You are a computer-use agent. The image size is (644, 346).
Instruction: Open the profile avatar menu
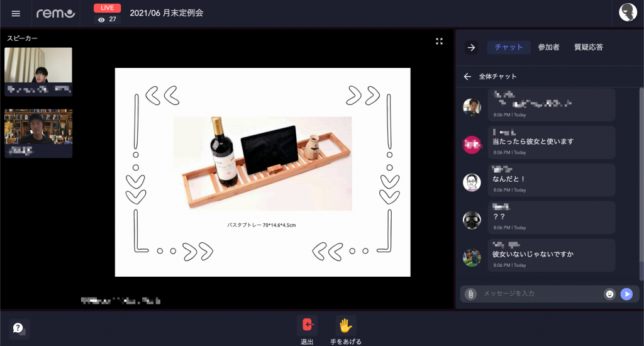pyautogui.click(x=628, y=13)
